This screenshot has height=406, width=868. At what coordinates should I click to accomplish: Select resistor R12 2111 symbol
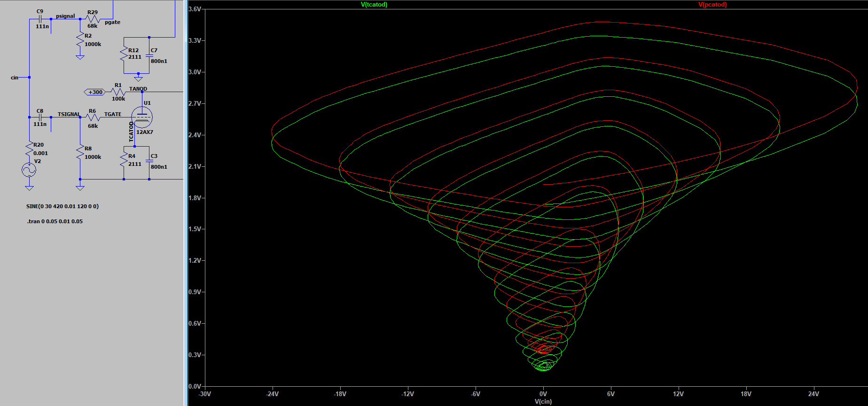[124, 54]
